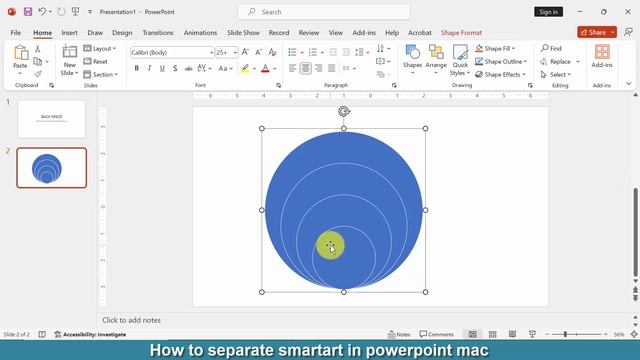Click the rotation handle above the circle
Viewport: 640px width, 360px height.
tap(344, 111)
